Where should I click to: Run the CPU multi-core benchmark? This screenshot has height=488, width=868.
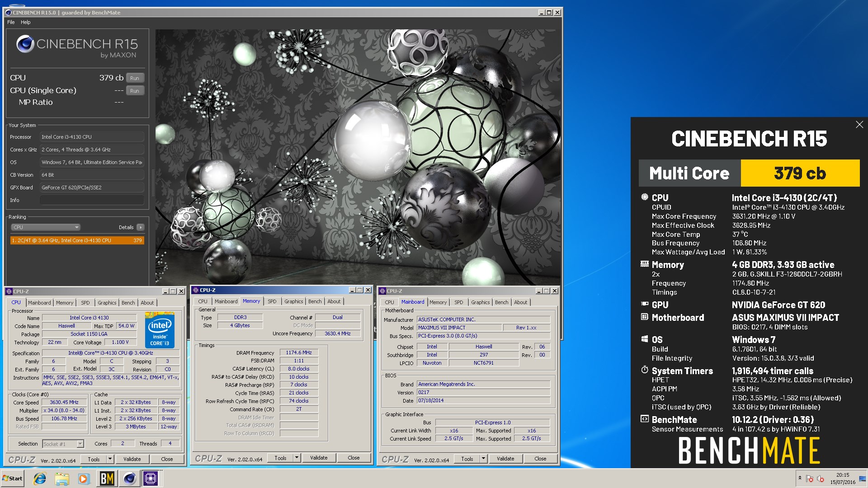pos(135,78)
